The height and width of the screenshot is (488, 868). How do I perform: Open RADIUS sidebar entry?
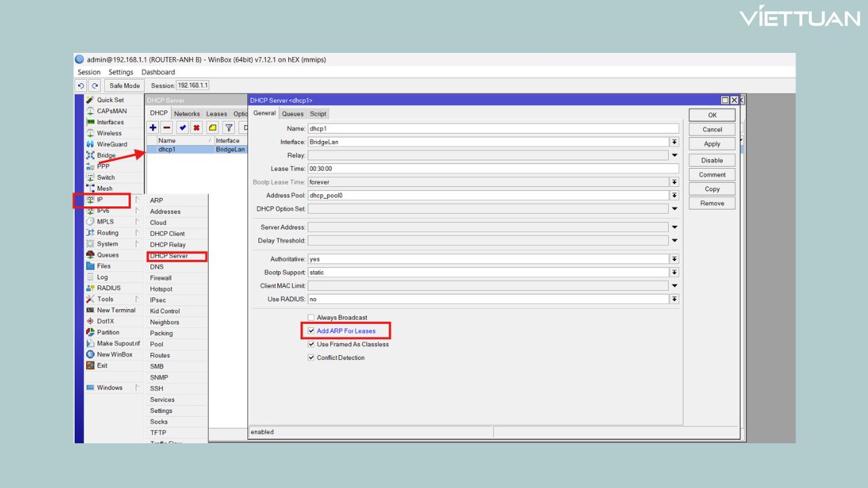click(108, 288)
